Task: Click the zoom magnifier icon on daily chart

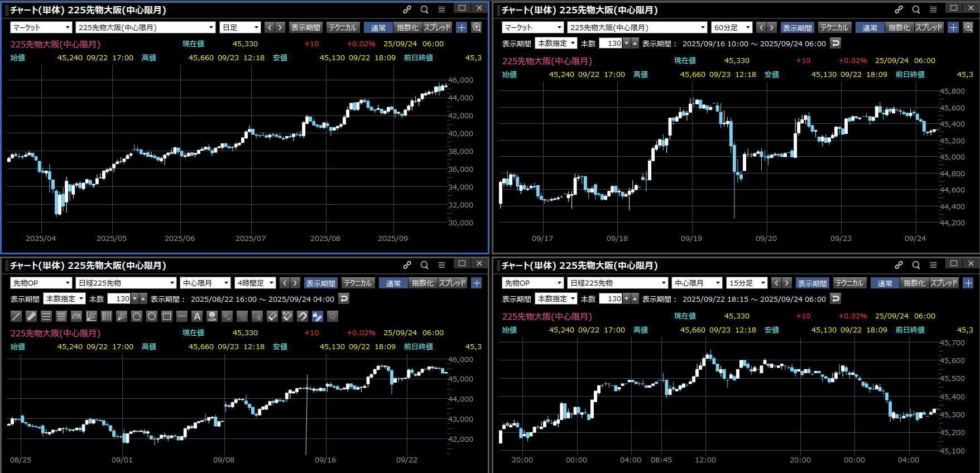Action: tap(477, 27)
